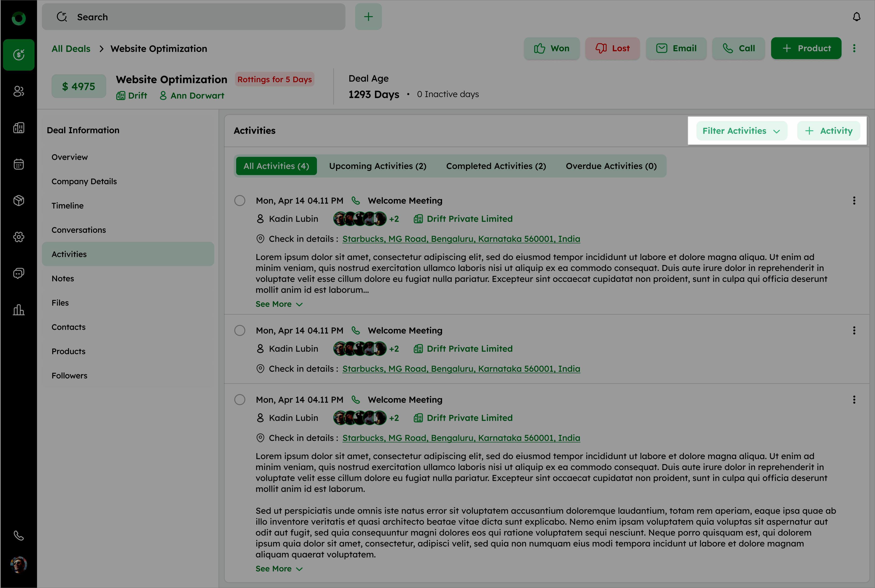875x588 pixels.
Task: Open the Filter Activities dropdown
Action: (741, 131)
